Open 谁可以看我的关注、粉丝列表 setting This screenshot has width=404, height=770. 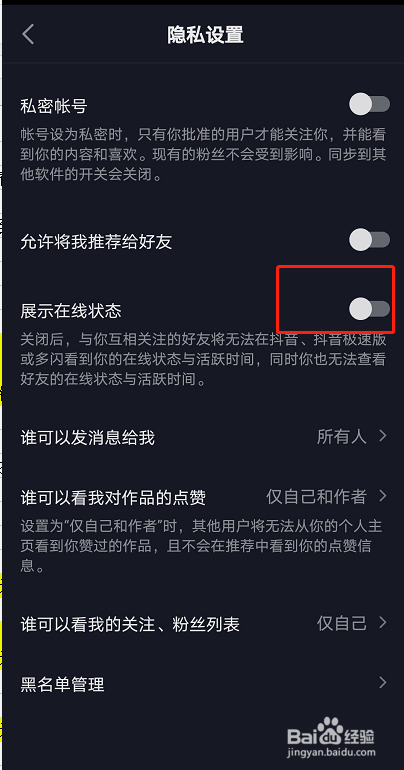(x=204, y=624)
